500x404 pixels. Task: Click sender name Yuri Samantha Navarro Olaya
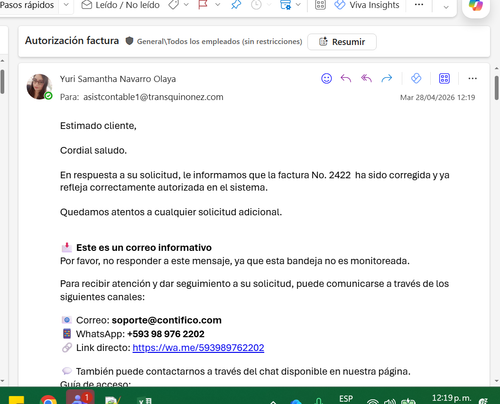[118, 79]
